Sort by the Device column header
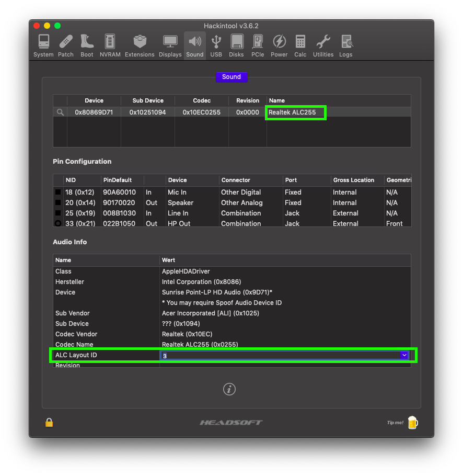Screen dimensions: 463x476 [x=94, y=100]
